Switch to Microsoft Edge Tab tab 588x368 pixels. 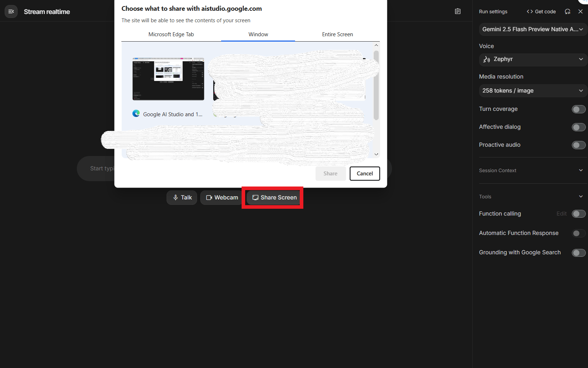171,34
